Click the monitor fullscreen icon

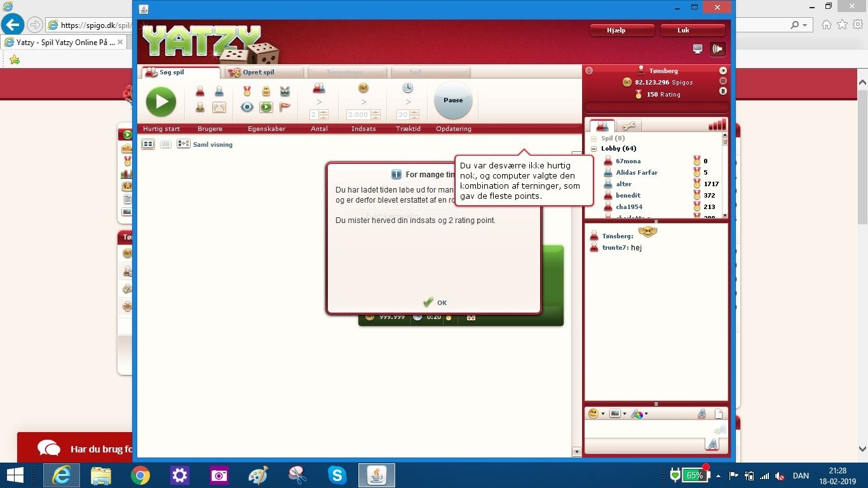click(698, 49)
